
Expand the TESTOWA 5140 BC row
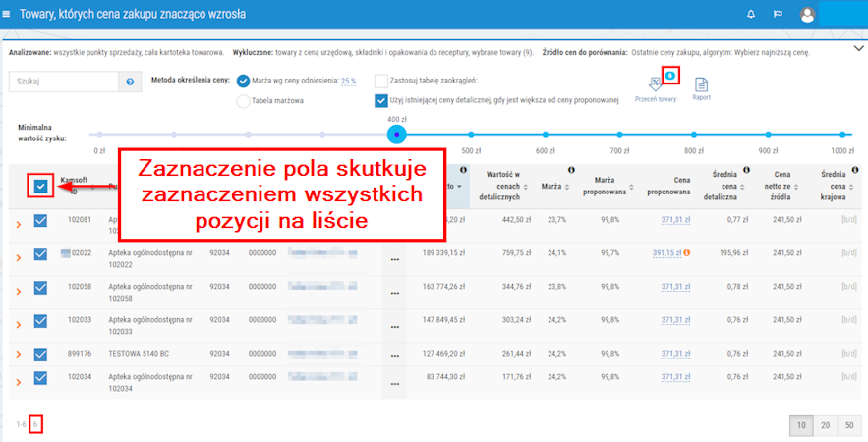coord(17,355)
